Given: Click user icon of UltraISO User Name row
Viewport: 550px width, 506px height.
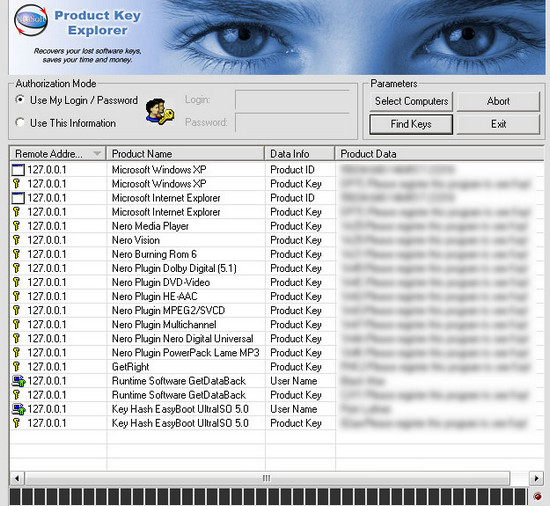Looking at the screenshot, I should pos(19,409).
